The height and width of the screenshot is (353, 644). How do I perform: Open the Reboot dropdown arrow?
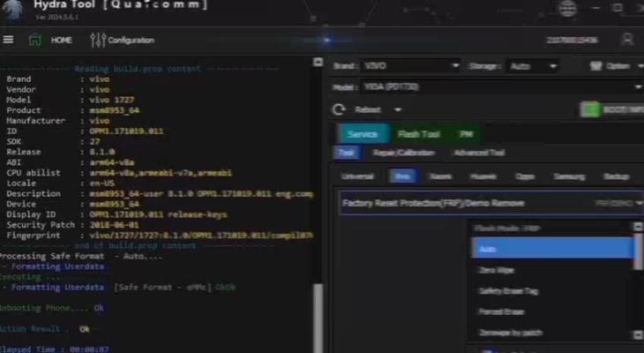[x=398, y=110]
